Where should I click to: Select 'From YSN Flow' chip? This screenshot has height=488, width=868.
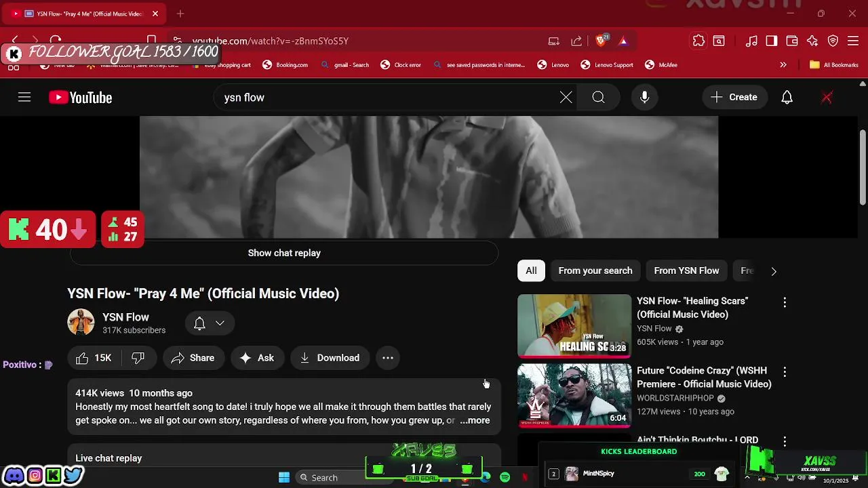[x=686, y=270]
